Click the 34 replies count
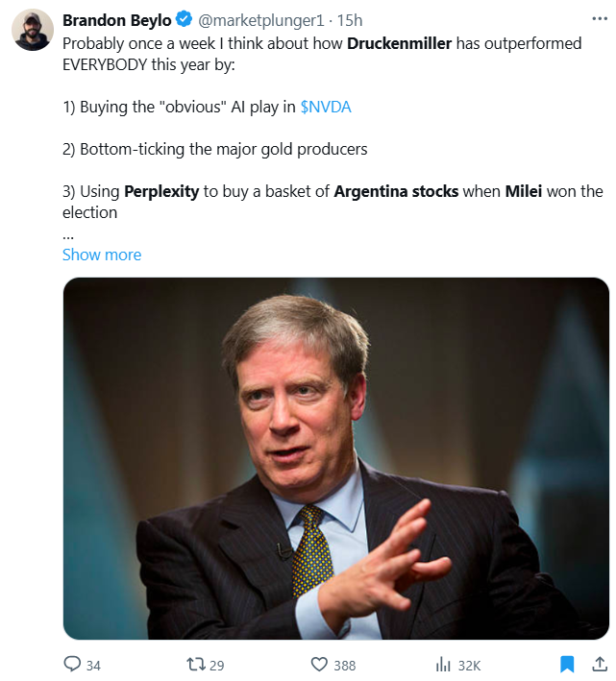This screenshot has width=616, height=681. [x=93, y=665]
